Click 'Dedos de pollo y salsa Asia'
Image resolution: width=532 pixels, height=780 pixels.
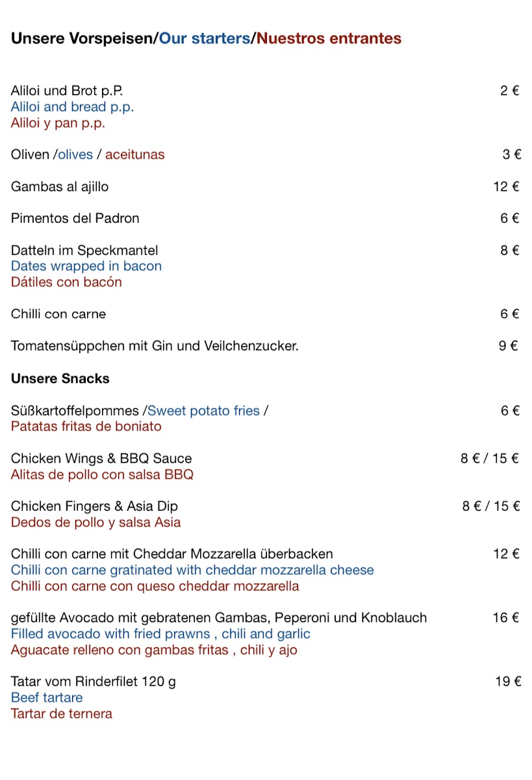95,523
